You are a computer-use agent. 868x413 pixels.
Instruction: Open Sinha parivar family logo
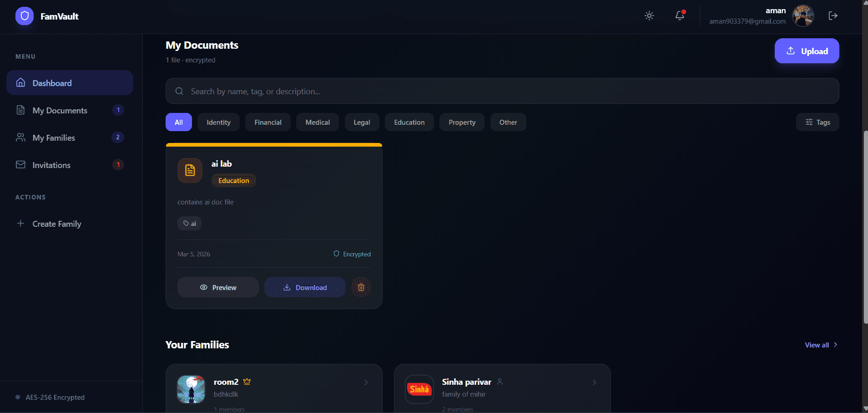pyautogui.click(x=419, y=389)
